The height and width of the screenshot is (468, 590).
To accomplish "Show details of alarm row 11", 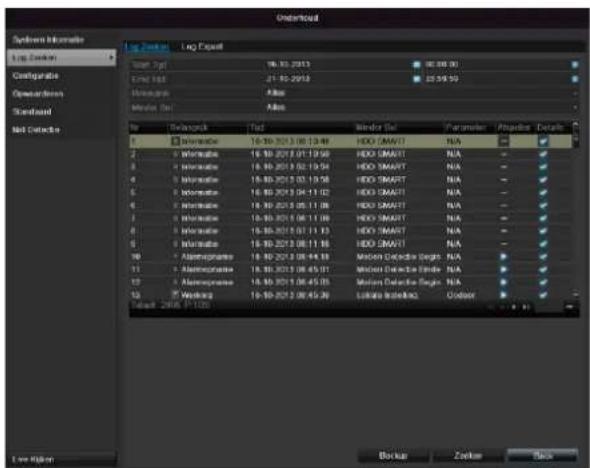I will pos(543,269).
